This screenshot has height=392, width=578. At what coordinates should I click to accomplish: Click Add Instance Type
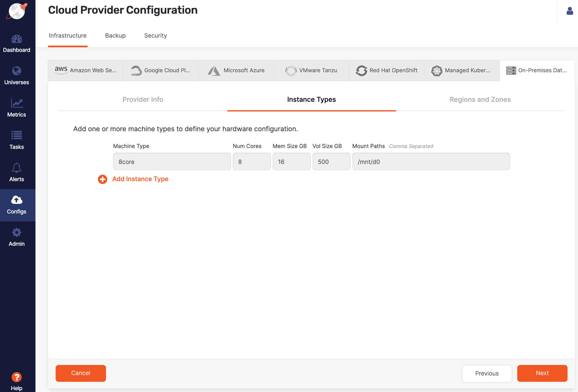(x=140, y=179)
